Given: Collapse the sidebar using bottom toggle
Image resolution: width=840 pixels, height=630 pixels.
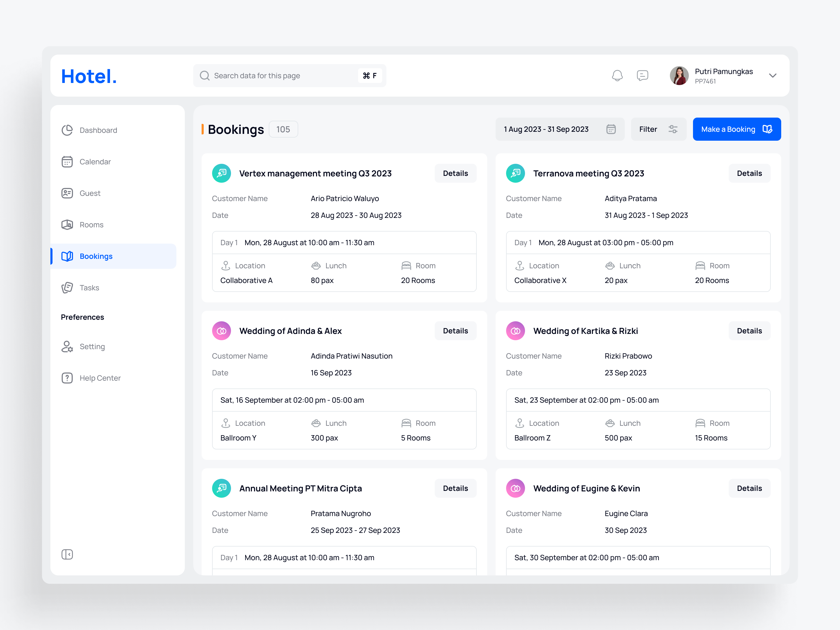Looking at the screenshot, I should tap(67, 554).
